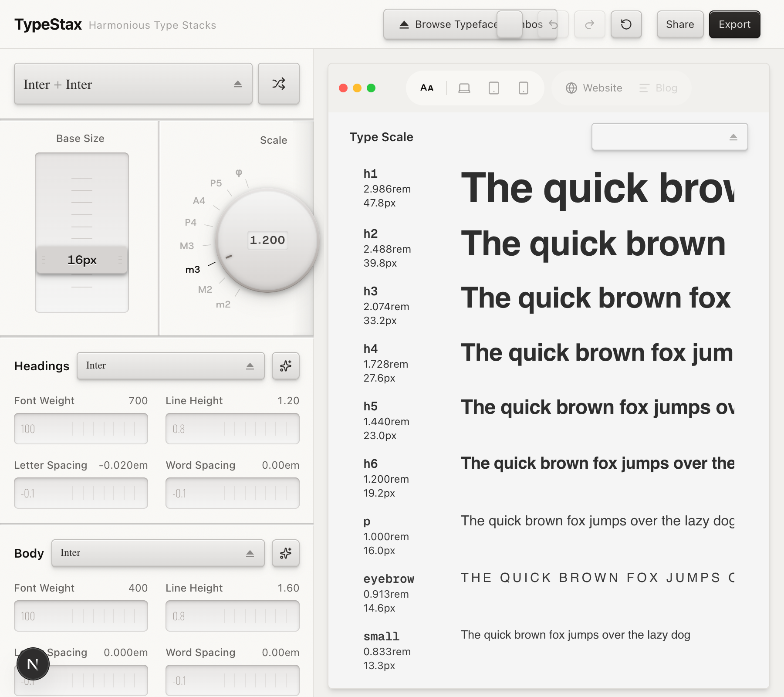The height and width of the screenshot is (697, 784).
Task: Click the shuffle font pairing icon
Action: pyautogui.click(x=279, y=84)
